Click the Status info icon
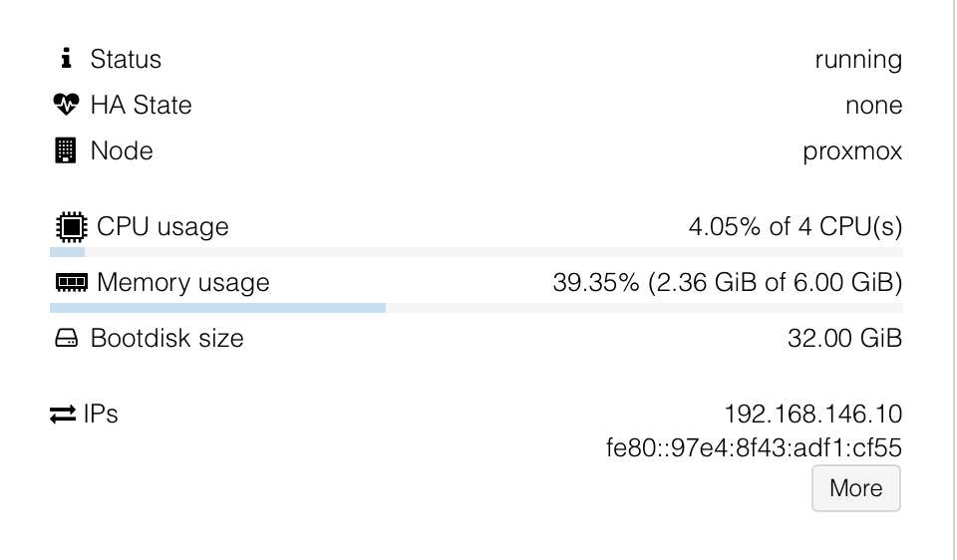The height and width of the screenshot is (560, 957). click(x=66, y=59)
